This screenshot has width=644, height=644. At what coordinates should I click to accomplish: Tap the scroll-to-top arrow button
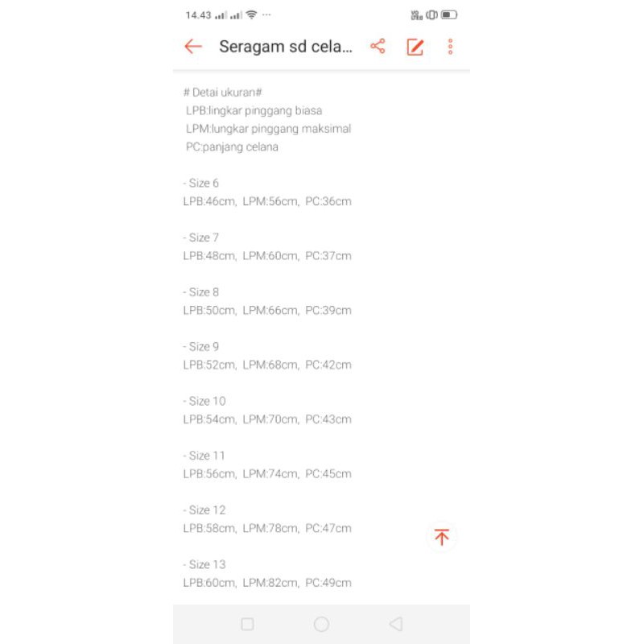[441, 538]
